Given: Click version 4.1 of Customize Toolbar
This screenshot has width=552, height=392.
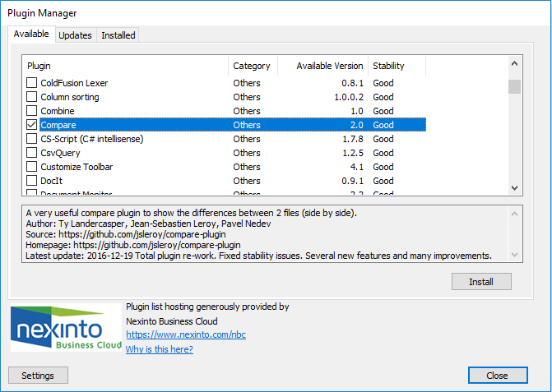Looking at the screenshot, I should pyautogui.click(x=356, y=167).
